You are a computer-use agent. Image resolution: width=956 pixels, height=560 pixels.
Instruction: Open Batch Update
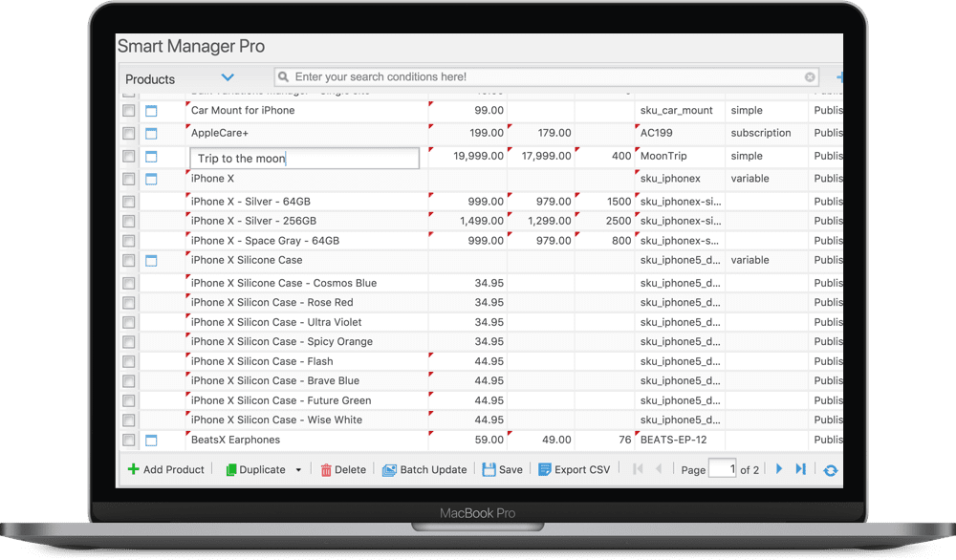[x=424, y=469]
